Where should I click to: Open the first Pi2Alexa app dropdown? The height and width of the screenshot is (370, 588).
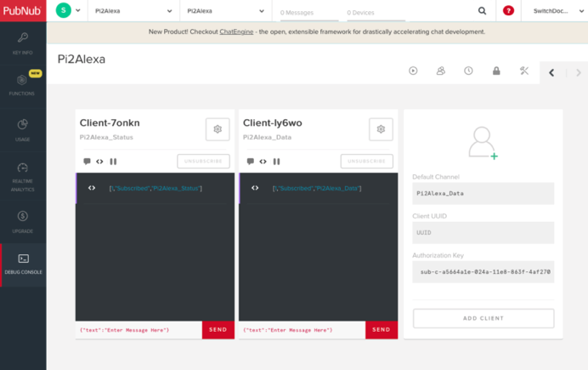tap(133, 12)
